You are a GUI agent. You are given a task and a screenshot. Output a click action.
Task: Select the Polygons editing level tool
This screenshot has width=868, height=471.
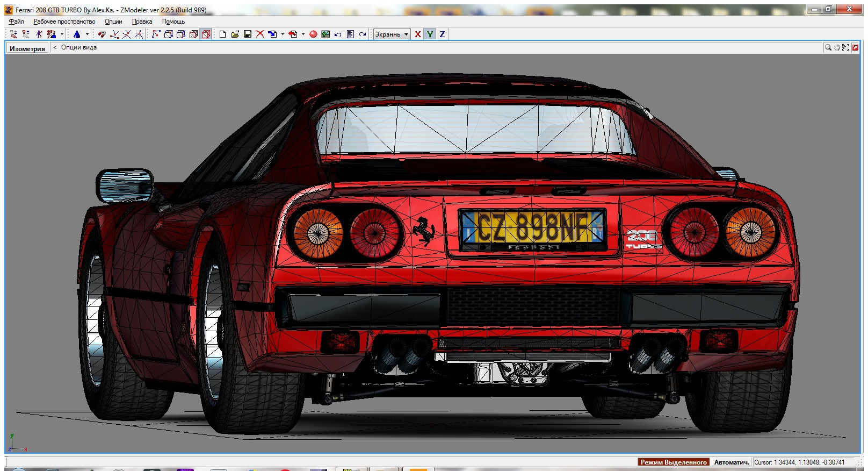39,34
